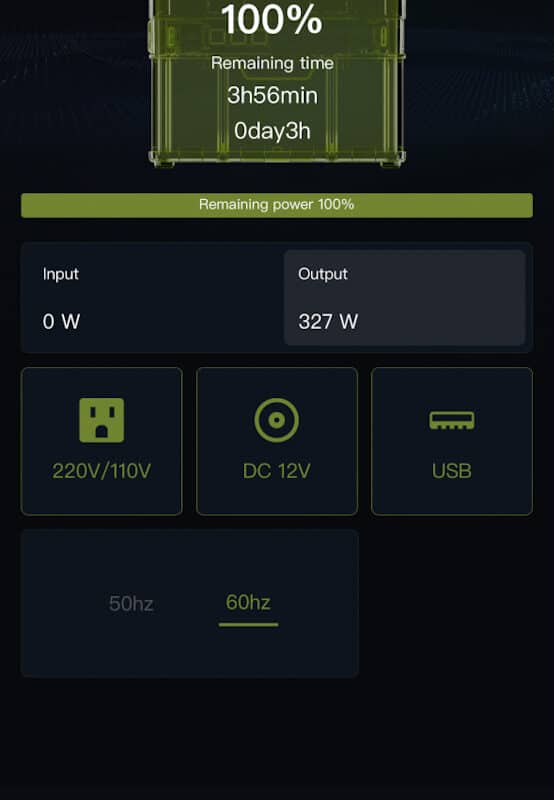Tap the DC barrel connector icon
The height and width of the screenshot is (800, 554).
tap(276, 420)
